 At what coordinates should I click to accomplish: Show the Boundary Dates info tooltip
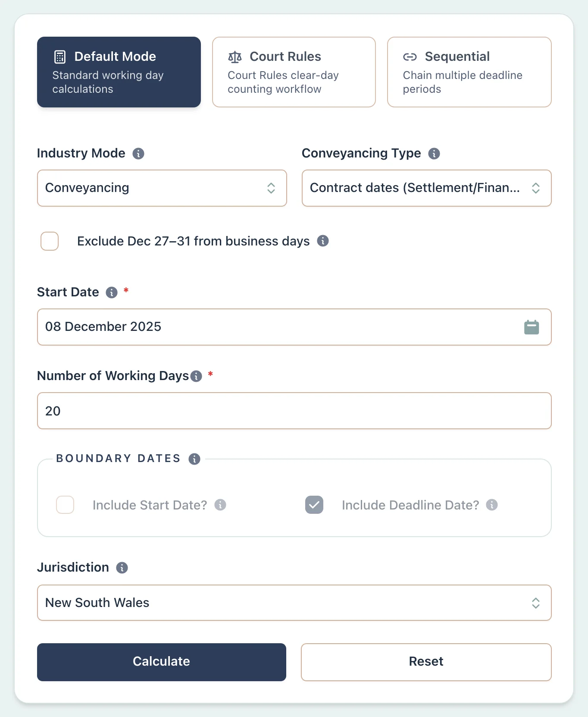[194, 459]
